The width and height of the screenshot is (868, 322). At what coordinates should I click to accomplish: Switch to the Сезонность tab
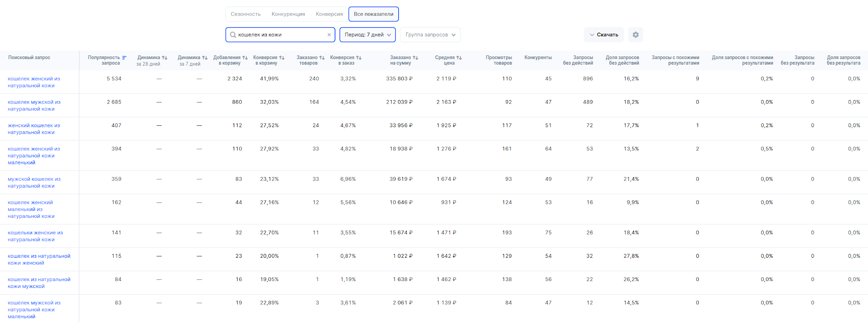[x=245, y=14]
